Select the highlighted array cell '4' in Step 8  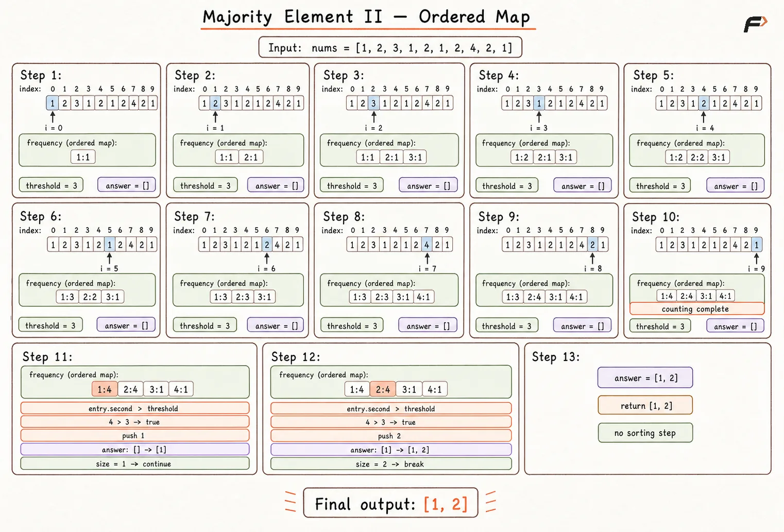pos(427,245)
